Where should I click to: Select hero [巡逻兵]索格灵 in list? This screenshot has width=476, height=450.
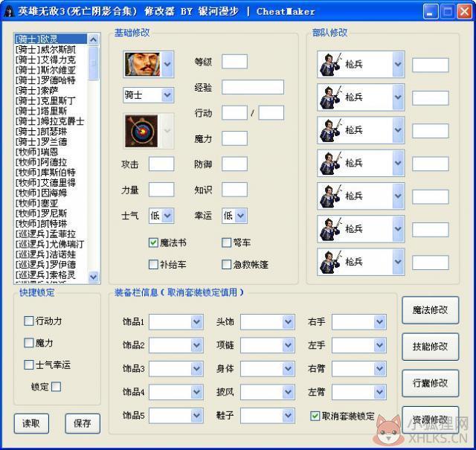(51, 274)
